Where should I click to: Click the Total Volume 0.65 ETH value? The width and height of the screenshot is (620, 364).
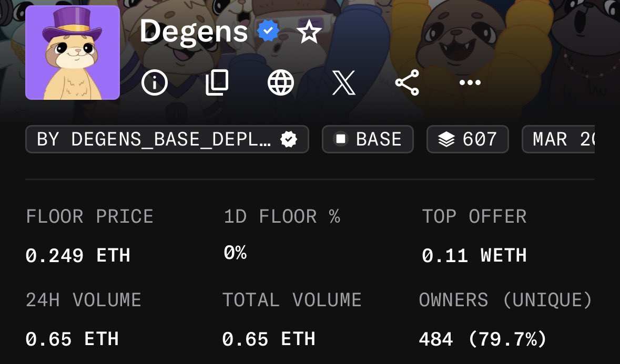click(x=269, y=339)
